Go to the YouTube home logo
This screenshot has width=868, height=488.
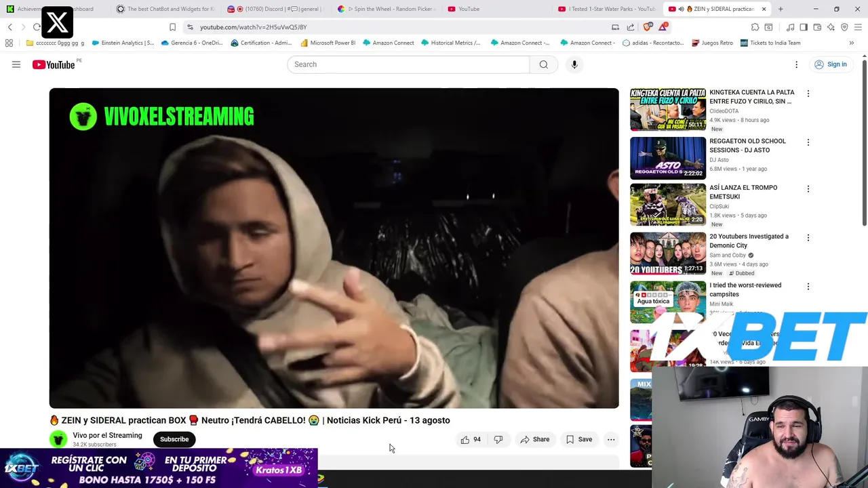(54, 64)
